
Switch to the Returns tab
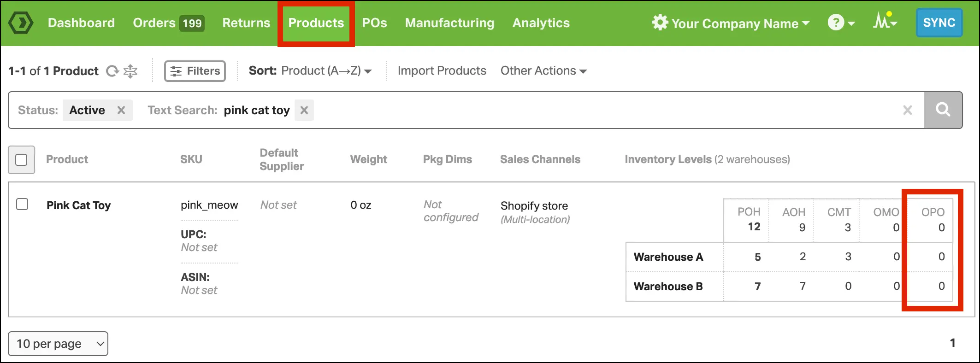click(246, 23)
